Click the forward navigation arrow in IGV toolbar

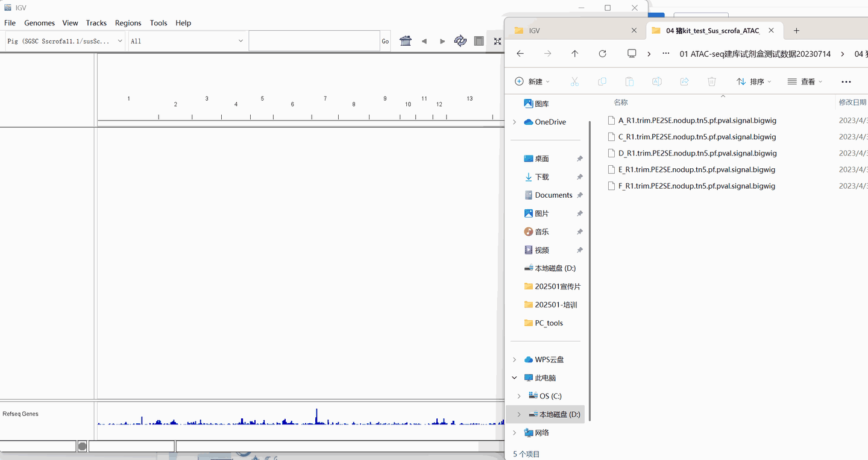point(442,41)
